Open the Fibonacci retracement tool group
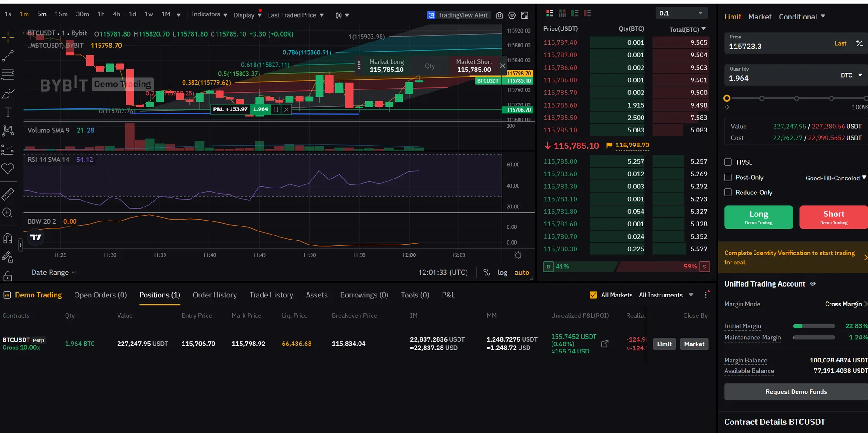868x433 pixels. pos(8,75)
